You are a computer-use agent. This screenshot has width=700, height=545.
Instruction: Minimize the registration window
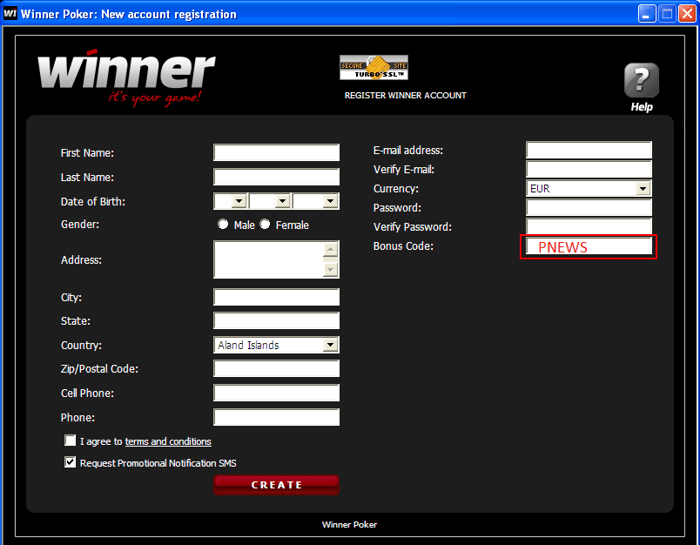point(646,13)
